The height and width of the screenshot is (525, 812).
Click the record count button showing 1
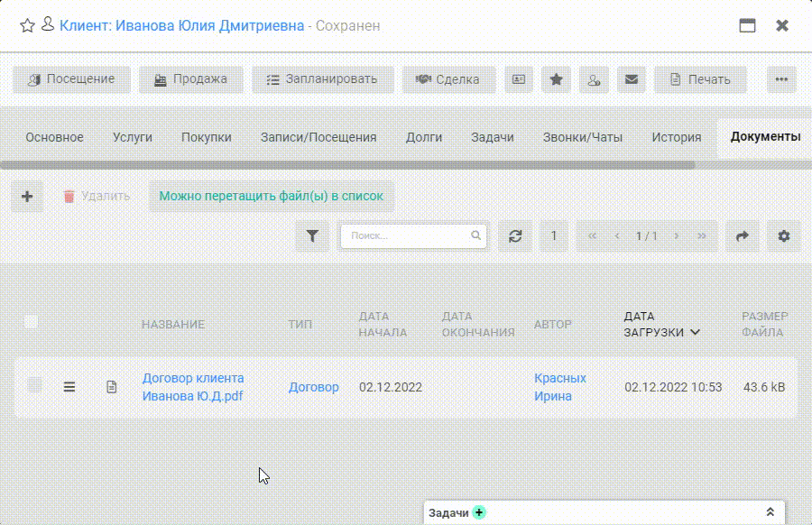coord(554,236)
